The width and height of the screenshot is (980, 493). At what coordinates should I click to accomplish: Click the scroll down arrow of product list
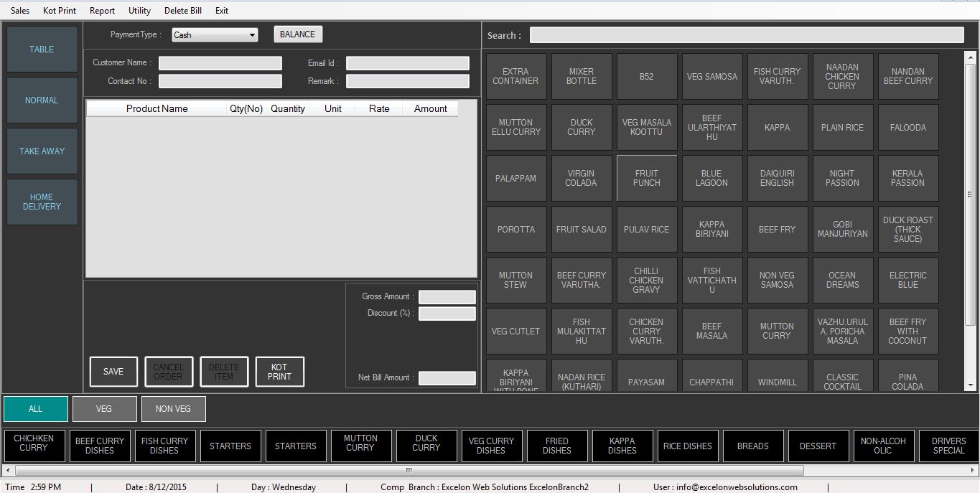tap(971, 385)
